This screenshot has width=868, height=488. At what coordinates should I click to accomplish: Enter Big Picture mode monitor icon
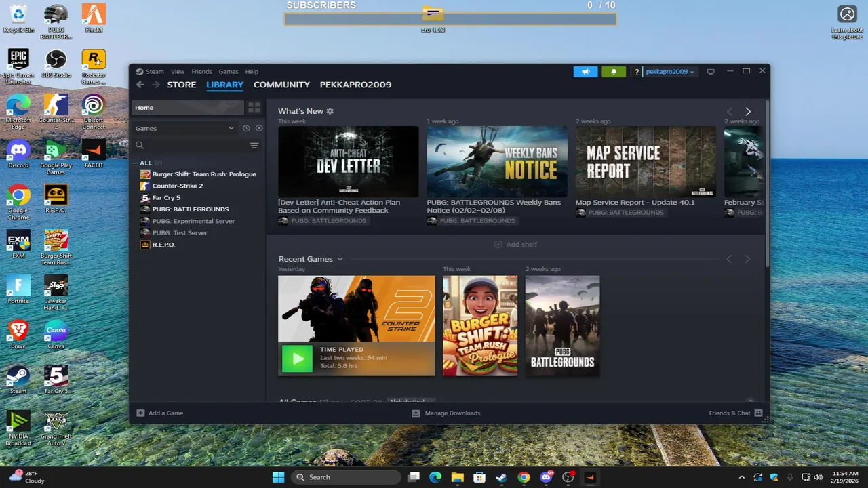pos(711,71)
